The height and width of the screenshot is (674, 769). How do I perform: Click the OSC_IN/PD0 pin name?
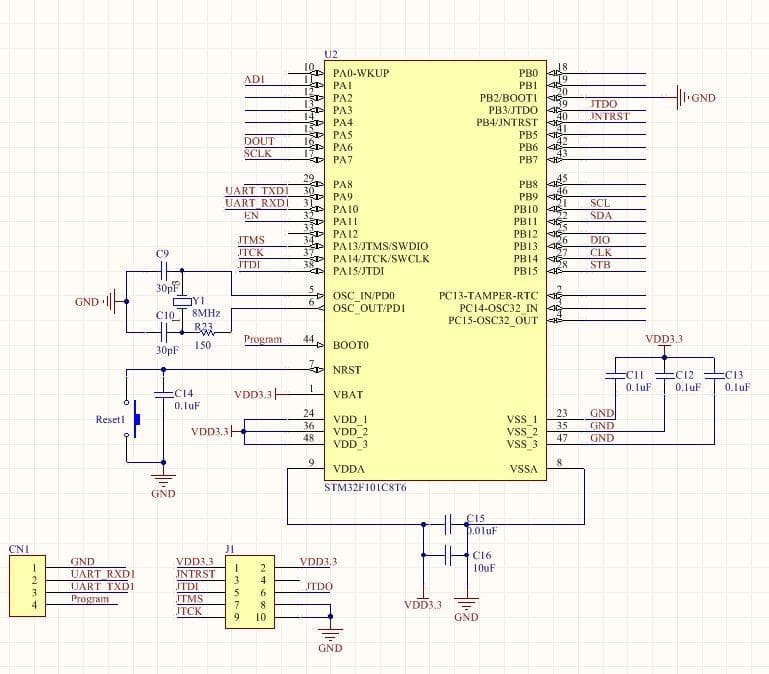(x=363, y=296)
